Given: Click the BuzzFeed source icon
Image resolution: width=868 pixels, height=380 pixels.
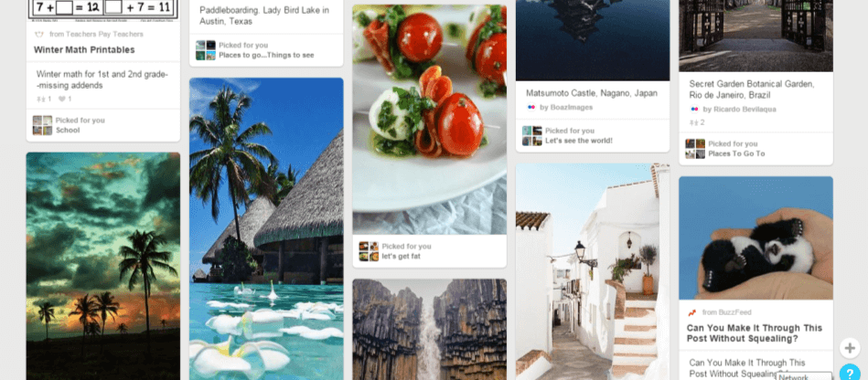Looking at the screenshot, I should coord(692,312).
